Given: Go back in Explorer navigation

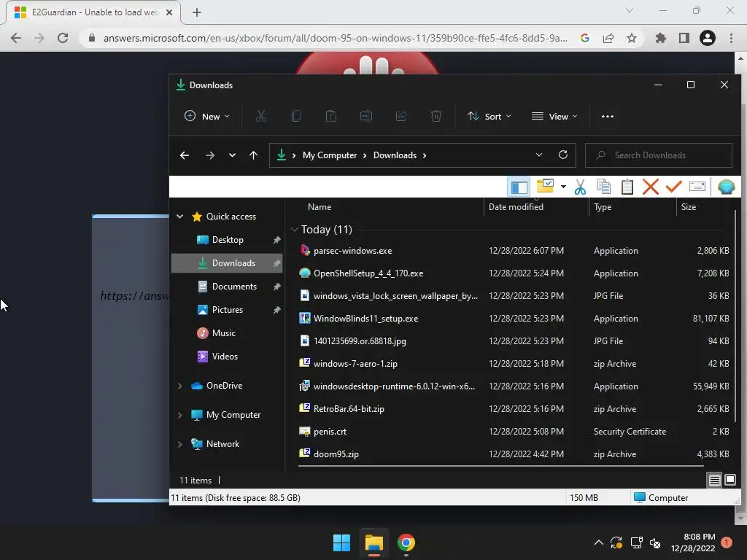Looking at the screenshot, I should [185, 155].
